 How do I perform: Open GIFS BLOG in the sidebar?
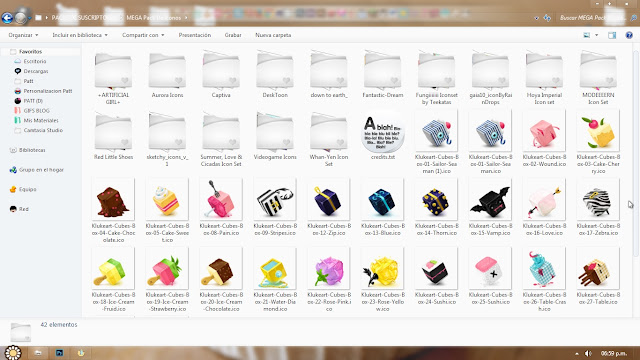point(36,111)
